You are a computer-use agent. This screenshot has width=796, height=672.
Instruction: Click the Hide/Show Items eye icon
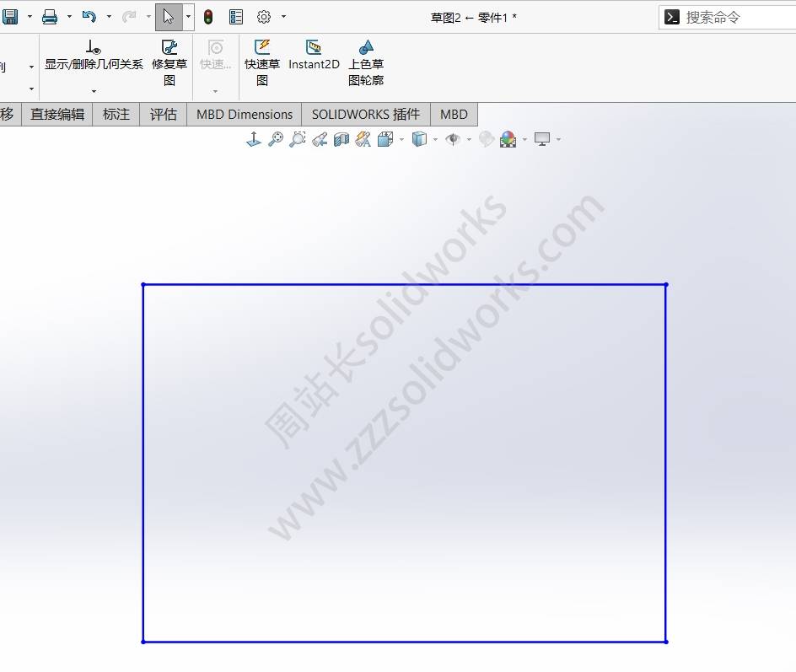(x=453, y=139)
